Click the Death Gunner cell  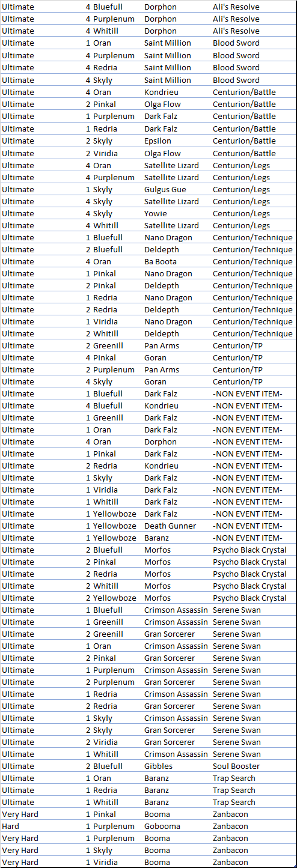170,526
